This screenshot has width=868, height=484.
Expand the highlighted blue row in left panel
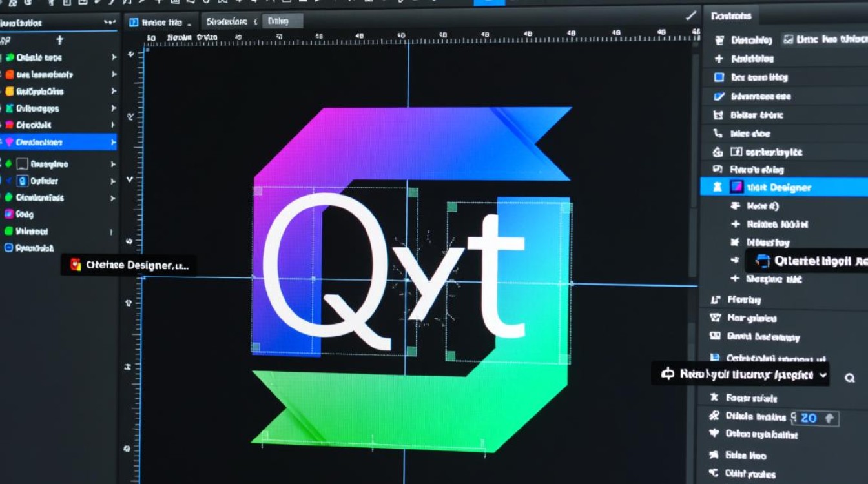pyautogui.click(x=114, y=142)
